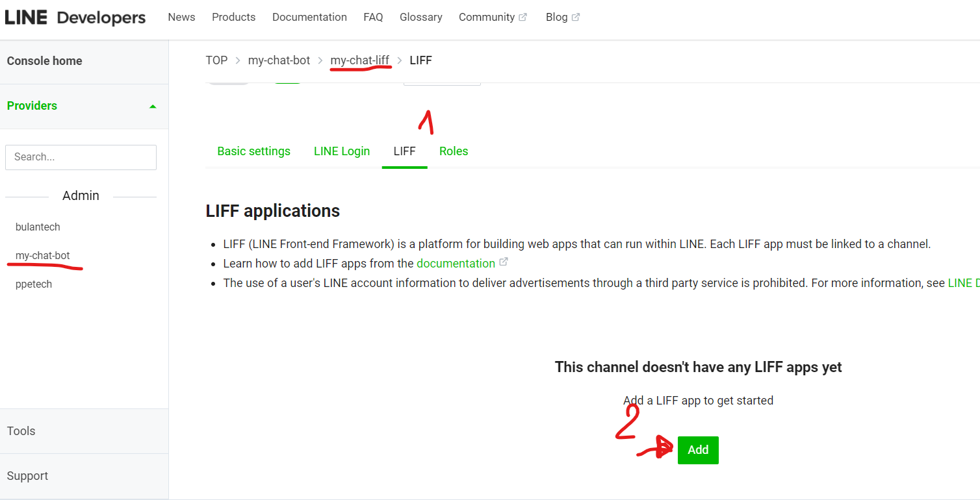This screenshot has height=500, width=980.
Task: Open the documentation link
Action: pyautogui.click(x=456, y=262)
